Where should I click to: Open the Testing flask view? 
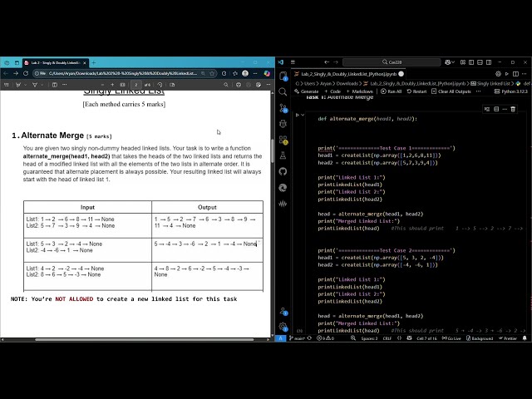click(x=283, y=155)
